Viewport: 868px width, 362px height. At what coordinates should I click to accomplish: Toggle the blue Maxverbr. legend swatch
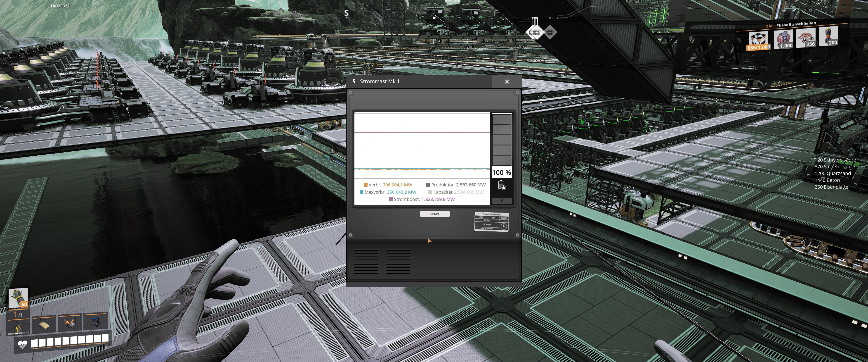(x=362, y=192)
